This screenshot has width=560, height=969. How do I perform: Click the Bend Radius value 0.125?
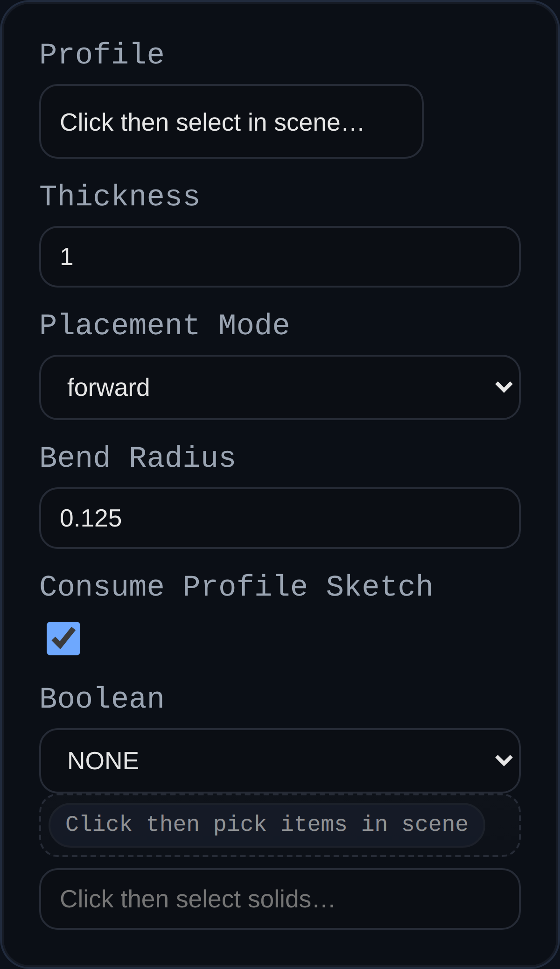click(x=280, y=518)
